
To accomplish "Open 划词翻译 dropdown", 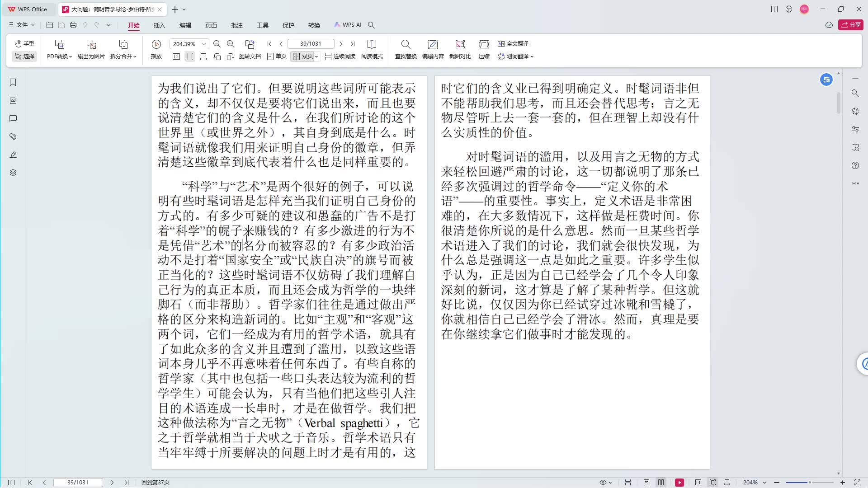I will click(x=516, y=56).
